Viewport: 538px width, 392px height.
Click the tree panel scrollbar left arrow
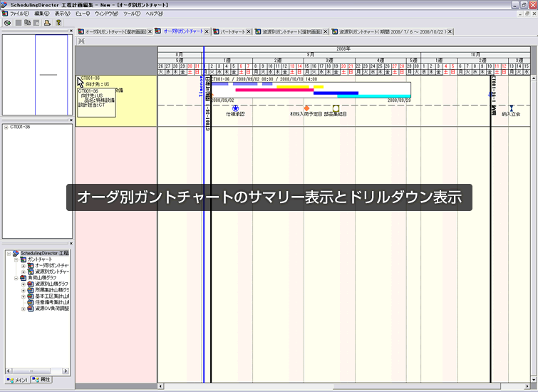click(x=9, y=371)
